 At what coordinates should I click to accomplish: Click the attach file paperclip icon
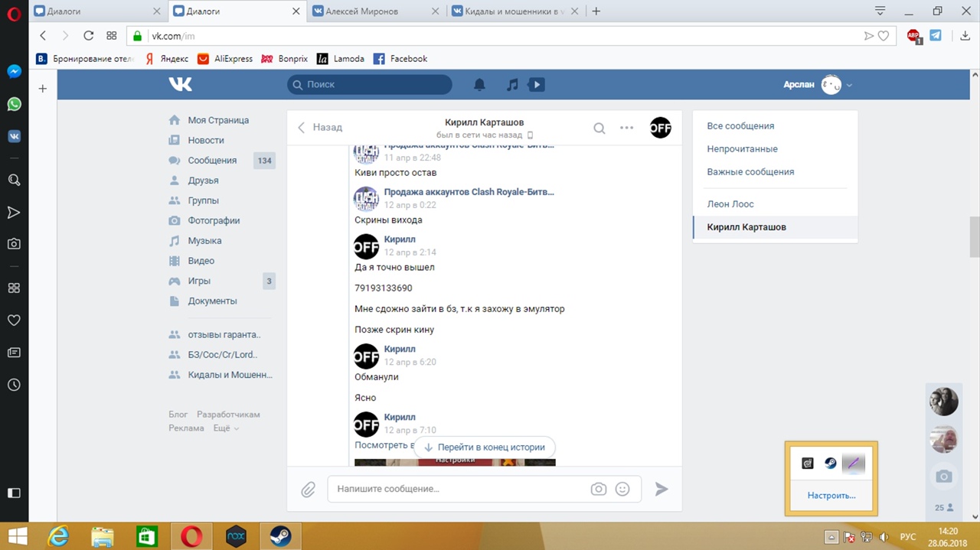pyautogui.click(x=308, y=490)
